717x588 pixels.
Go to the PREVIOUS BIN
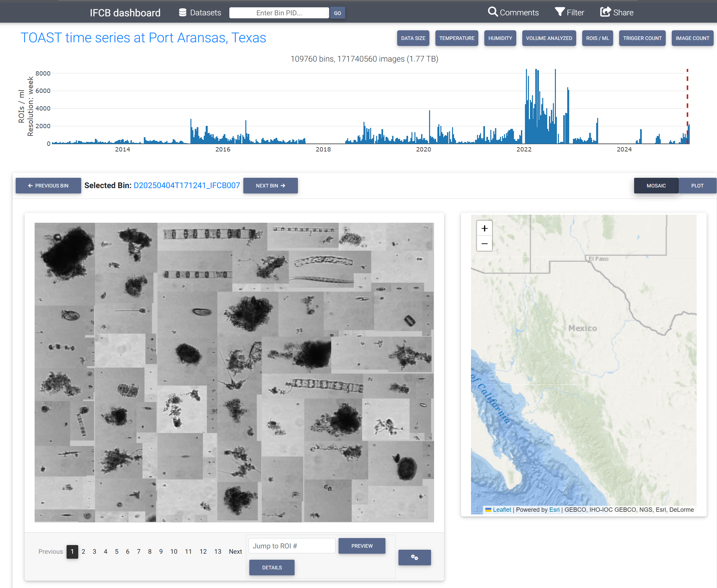click(48, 185)
